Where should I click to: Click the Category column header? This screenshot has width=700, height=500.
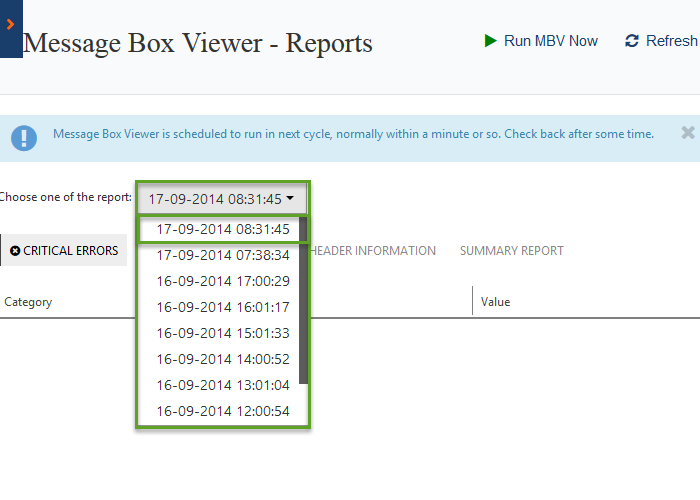[28, 302]
